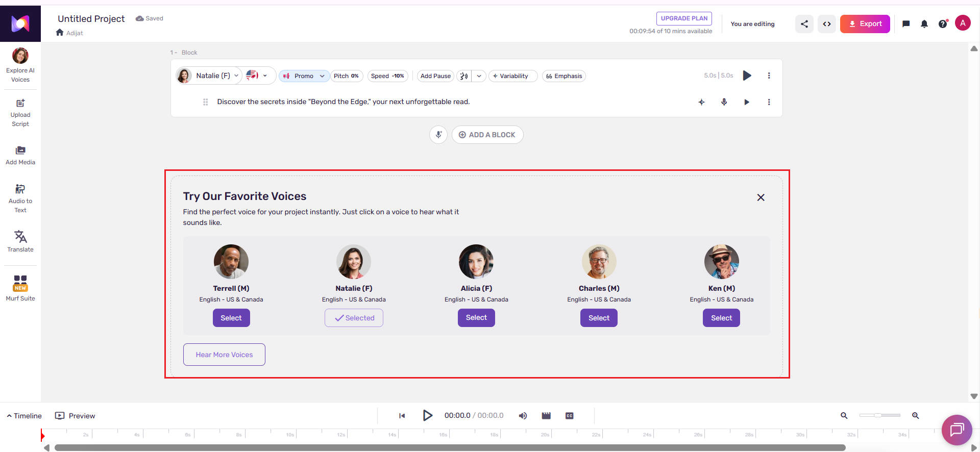This screenshot has width=980, height=452.
Task: Open the Translate tool
Action: [x=20, y=241]
